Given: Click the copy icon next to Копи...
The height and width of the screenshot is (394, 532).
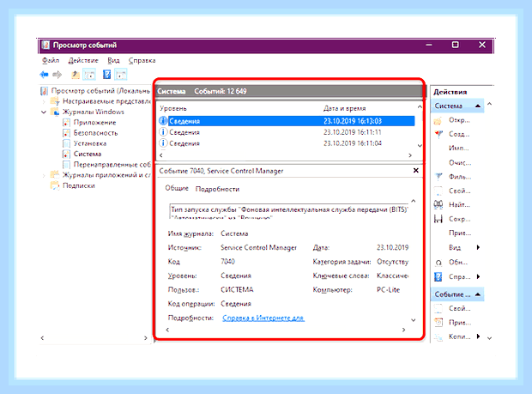Looking at the screenshot, I should 438,337.
